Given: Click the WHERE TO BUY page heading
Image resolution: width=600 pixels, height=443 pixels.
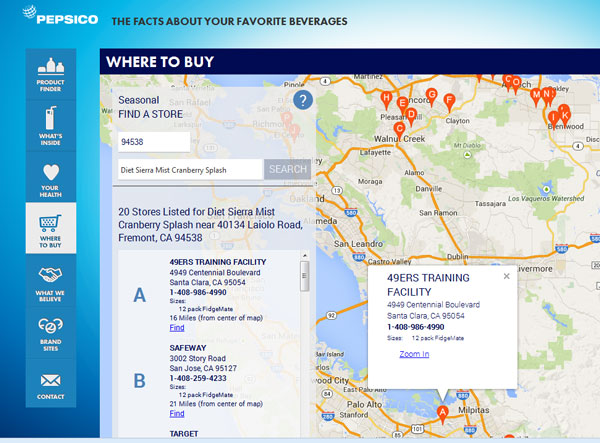Looking at the screenshot, I should [x=160, y=62].
